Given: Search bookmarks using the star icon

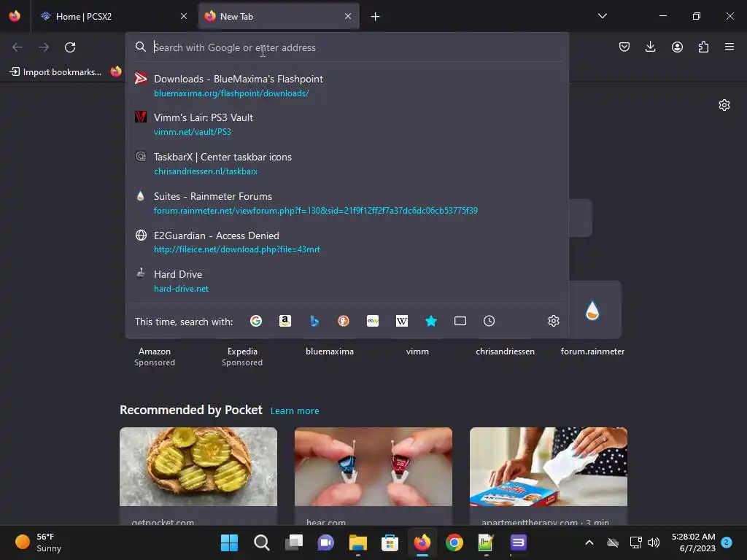Looking at the screenshot, I should tap(430, 321).
